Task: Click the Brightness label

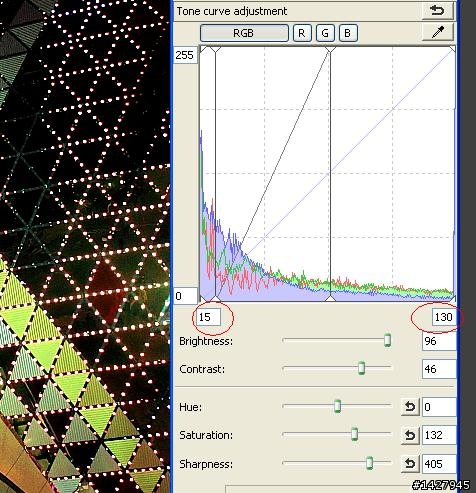Action: tap(206, 341)
